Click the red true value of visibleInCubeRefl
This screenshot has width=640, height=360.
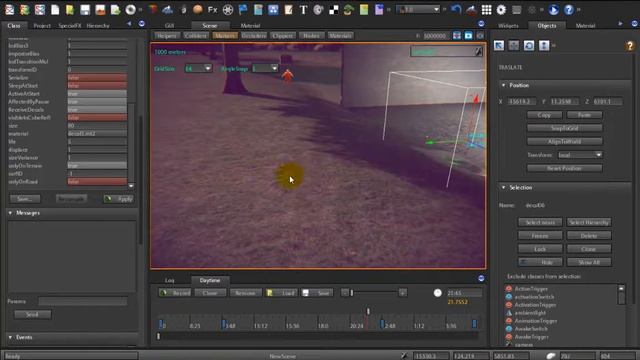tap(97, 118)
